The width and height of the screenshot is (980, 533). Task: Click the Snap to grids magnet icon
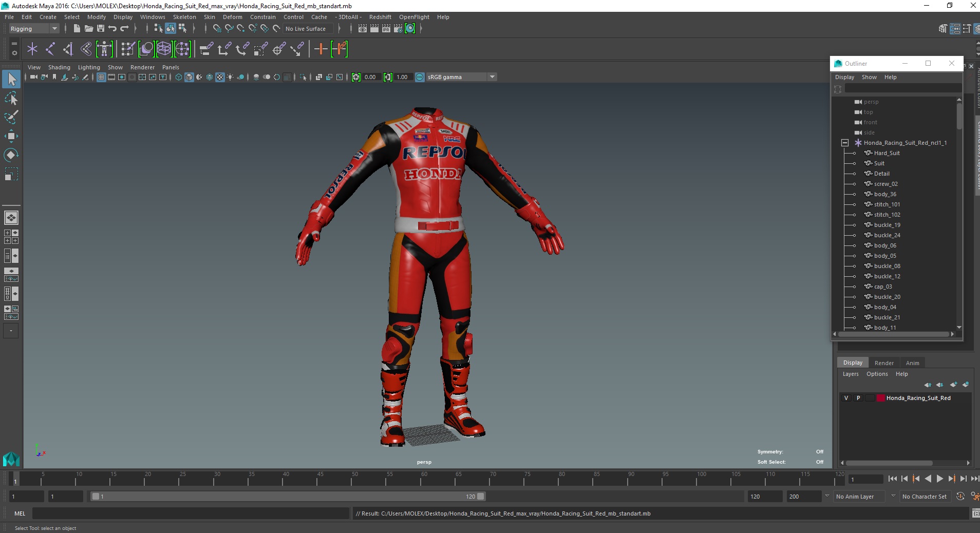[x=217, y=29]
